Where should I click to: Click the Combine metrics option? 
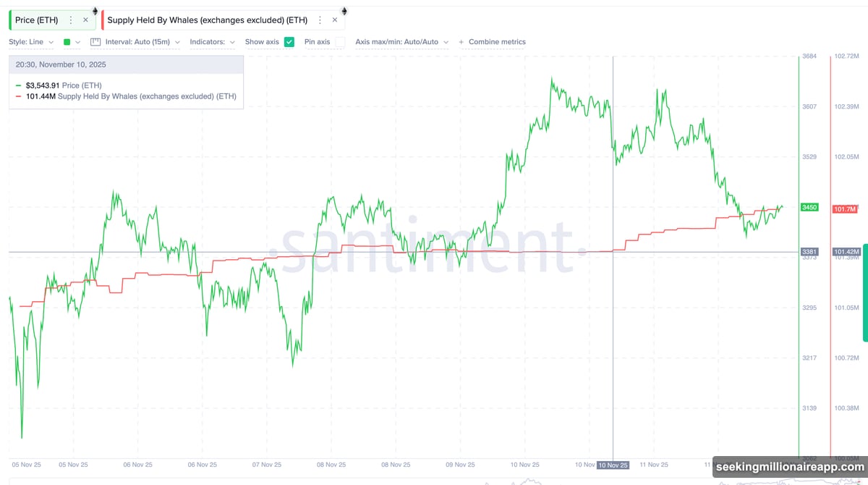coord(496,41)
